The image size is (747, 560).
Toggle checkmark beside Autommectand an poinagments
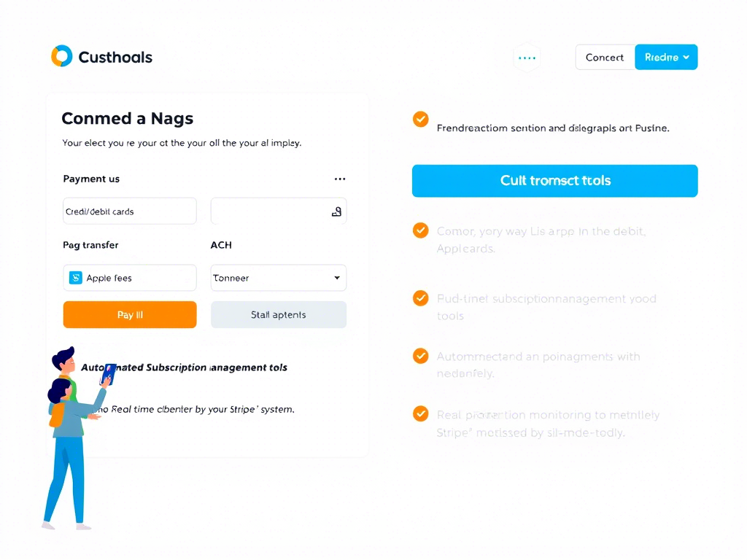pyautogui.click(x=421, y=356)
